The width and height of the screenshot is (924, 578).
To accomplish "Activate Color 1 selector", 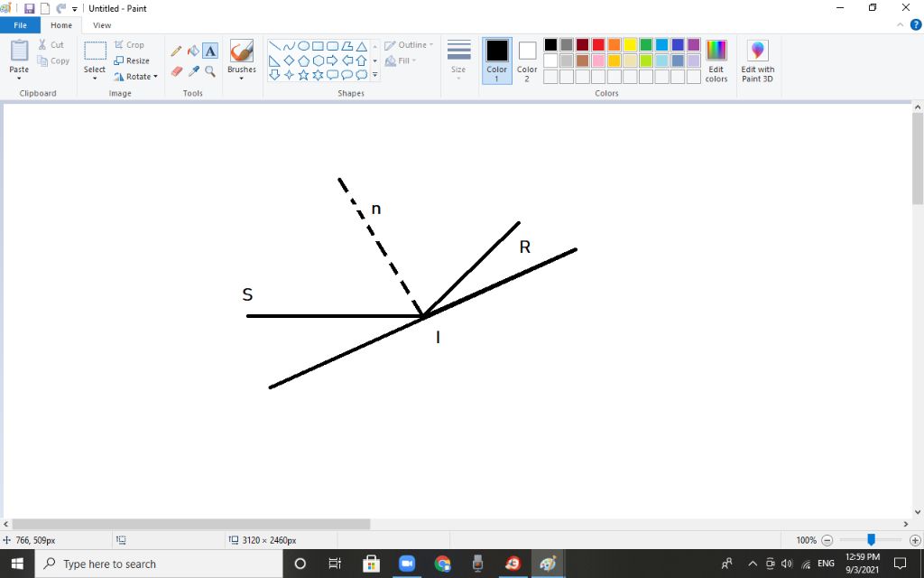I will pos(497,61).
